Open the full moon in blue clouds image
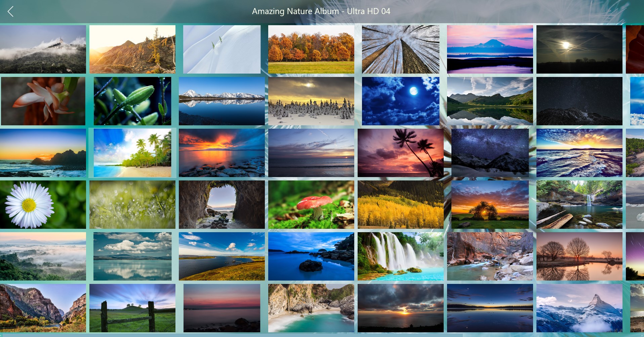Image resolution: width=644 pixels, height=337 pixels. (401, 101)
